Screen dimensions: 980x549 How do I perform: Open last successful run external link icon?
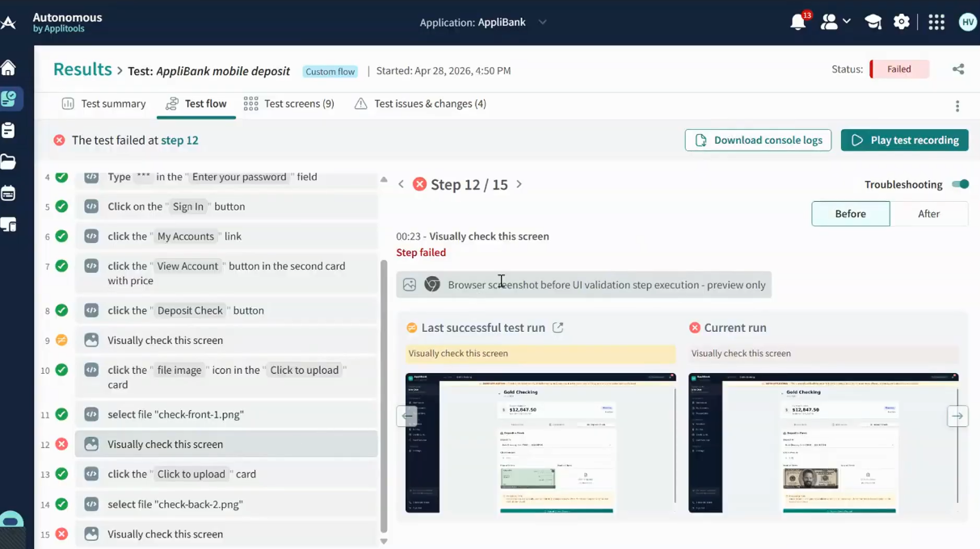pyautogui.click(x=558, y=328)
